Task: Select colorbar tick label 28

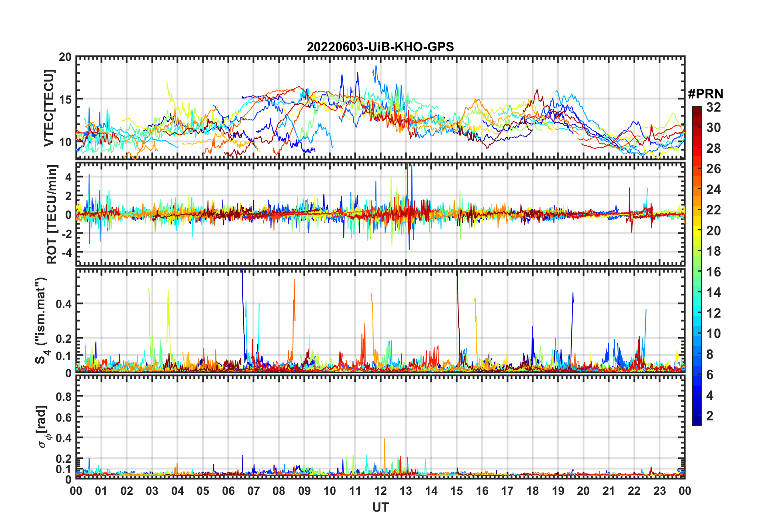Action: pos(713,148)
